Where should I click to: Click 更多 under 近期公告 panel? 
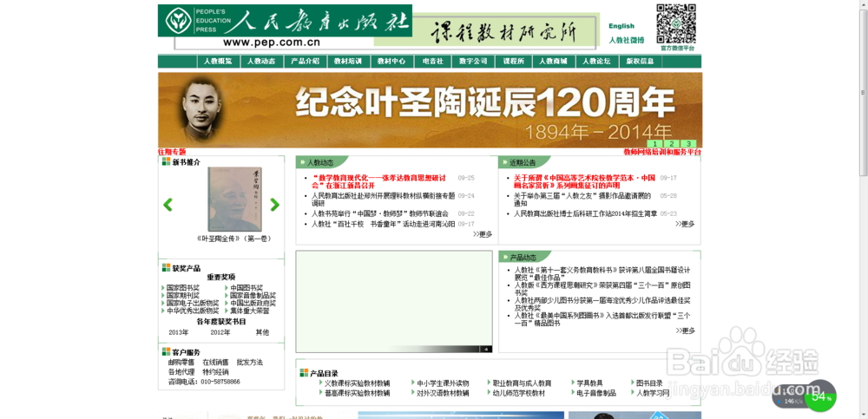(x=685, y=224)
